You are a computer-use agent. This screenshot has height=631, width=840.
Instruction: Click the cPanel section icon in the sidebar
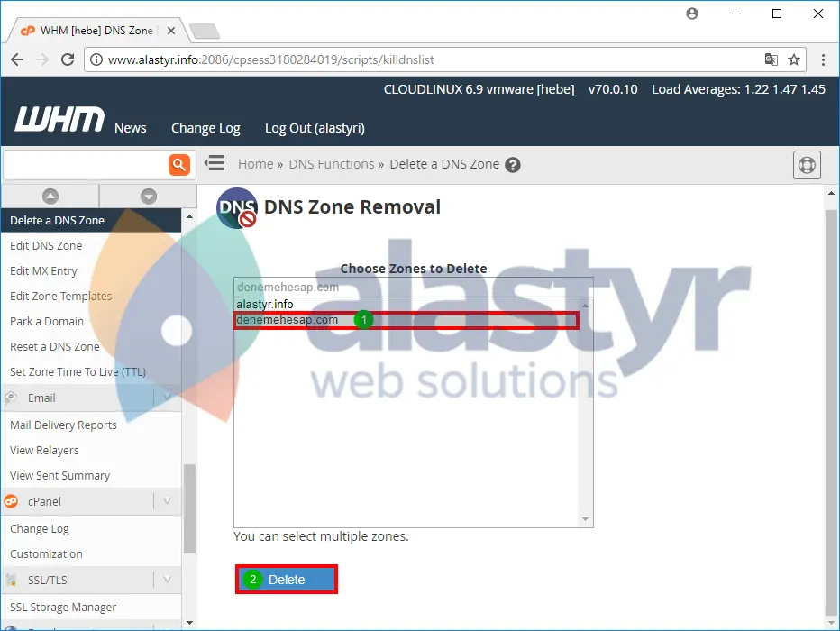(11, 501)
